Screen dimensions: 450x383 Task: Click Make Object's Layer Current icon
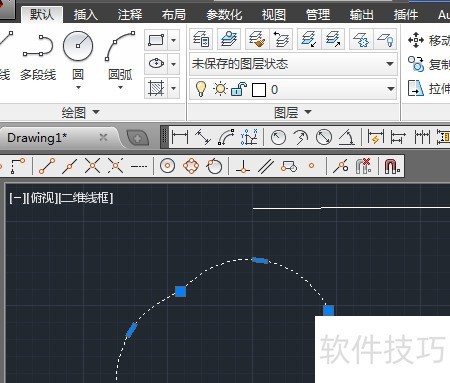tap(229, 39)
